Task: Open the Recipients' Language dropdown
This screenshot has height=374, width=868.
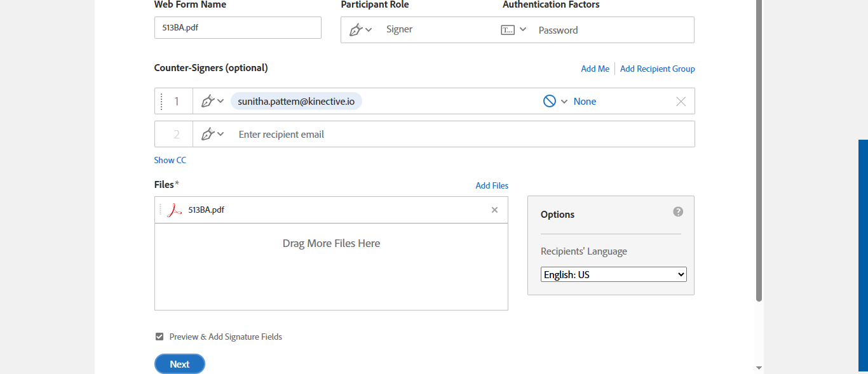Action: (613, 275)
